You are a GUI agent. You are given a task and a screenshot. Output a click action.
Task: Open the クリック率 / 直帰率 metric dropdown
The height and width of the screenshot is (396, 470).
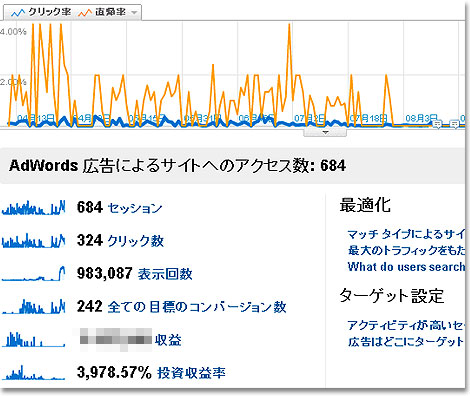pyautogui.click(x=72, y=12)
